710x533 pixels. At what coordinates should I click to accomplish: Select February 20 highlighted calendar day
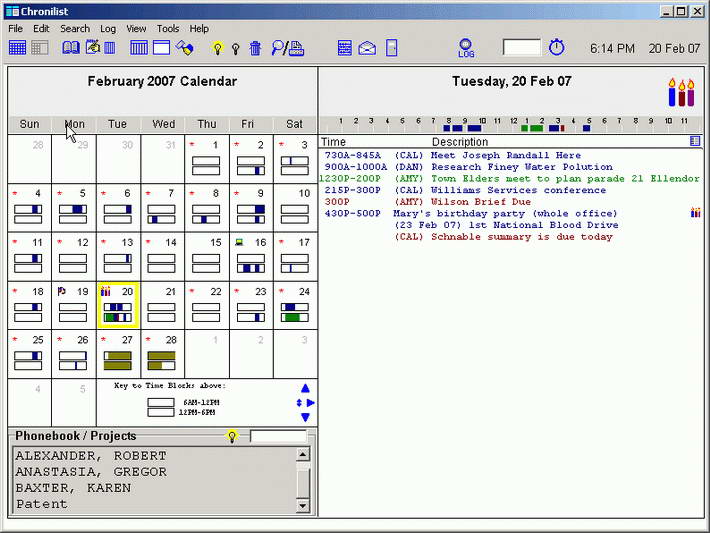118,305
